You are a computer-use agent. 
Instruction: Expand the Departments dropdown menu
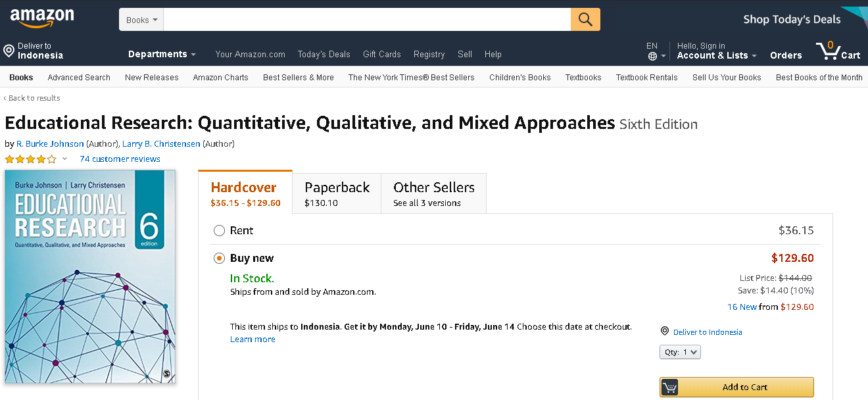(x=162, y=55)
